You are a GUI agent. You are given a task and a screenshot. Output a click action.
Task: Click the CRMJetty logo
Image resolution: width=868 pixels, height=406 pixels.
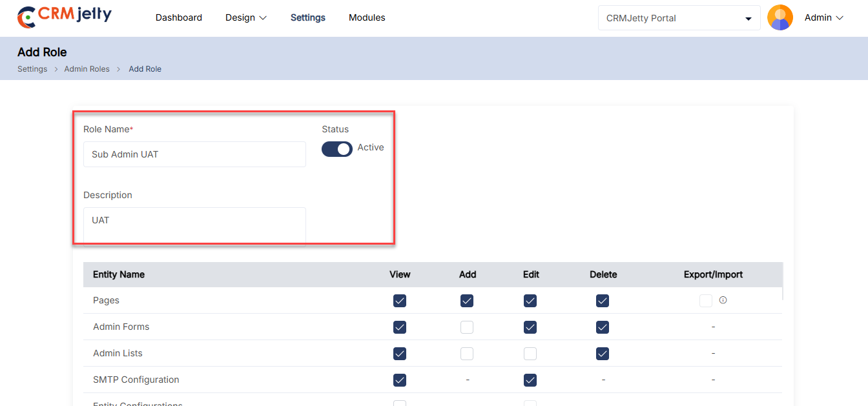tap(65, 17)
